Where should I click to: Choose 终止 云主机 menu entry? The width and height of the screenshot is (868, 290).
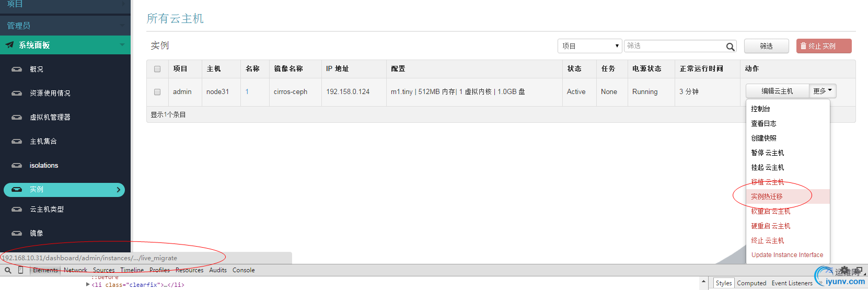(x=788, y=240)
